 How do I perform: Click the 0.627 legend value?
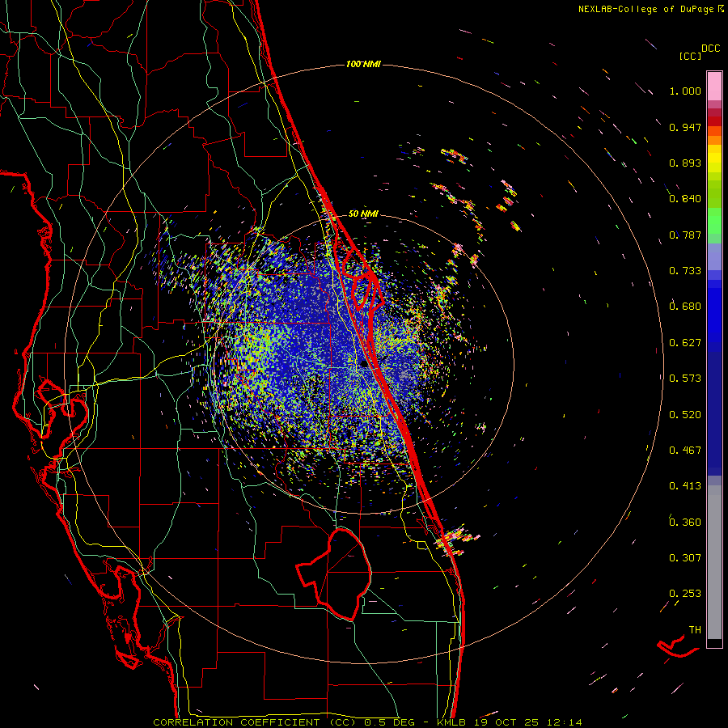(x=685, y=343)
